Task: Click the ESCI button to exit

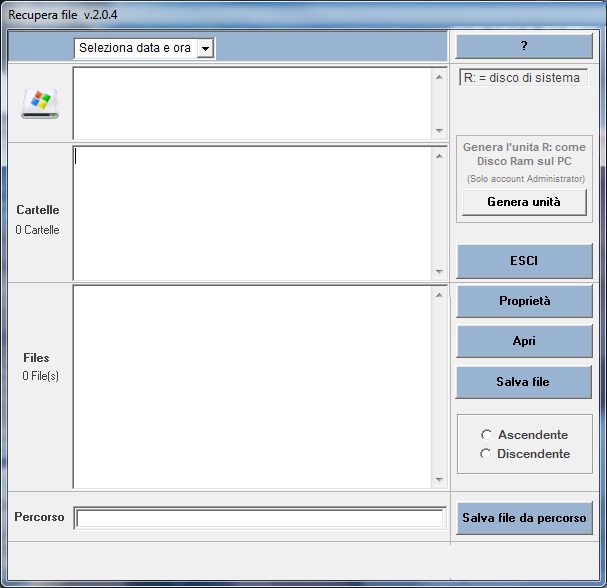Action: [x=524, y=261]
